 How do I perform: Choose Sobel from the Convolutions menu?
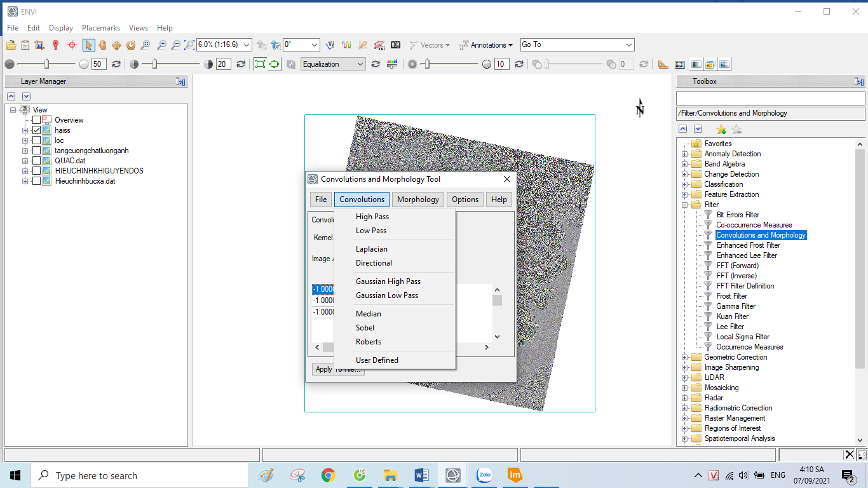[365, 328]
